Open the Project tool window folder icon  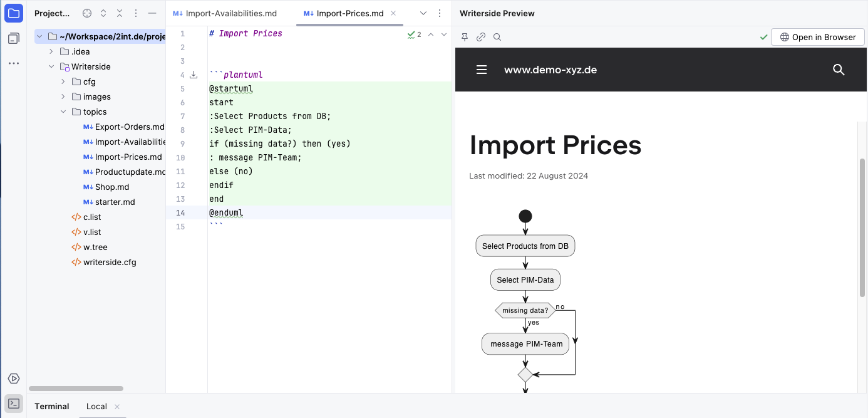[x=14, y=13]
